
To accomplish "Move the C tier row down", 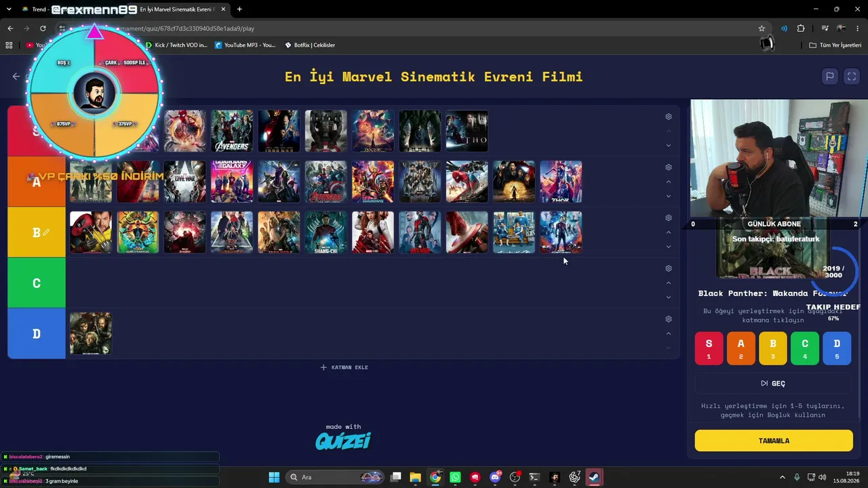I will coord(669,297).
